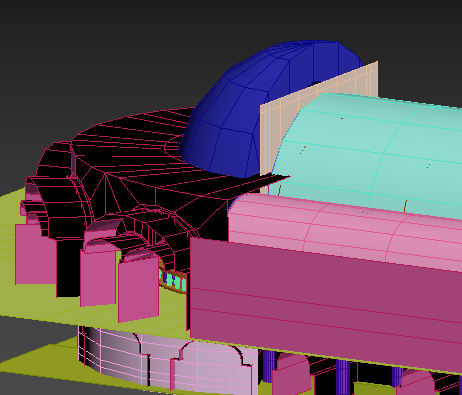Select the light pink arched wall below the floor

coord(167,360)
